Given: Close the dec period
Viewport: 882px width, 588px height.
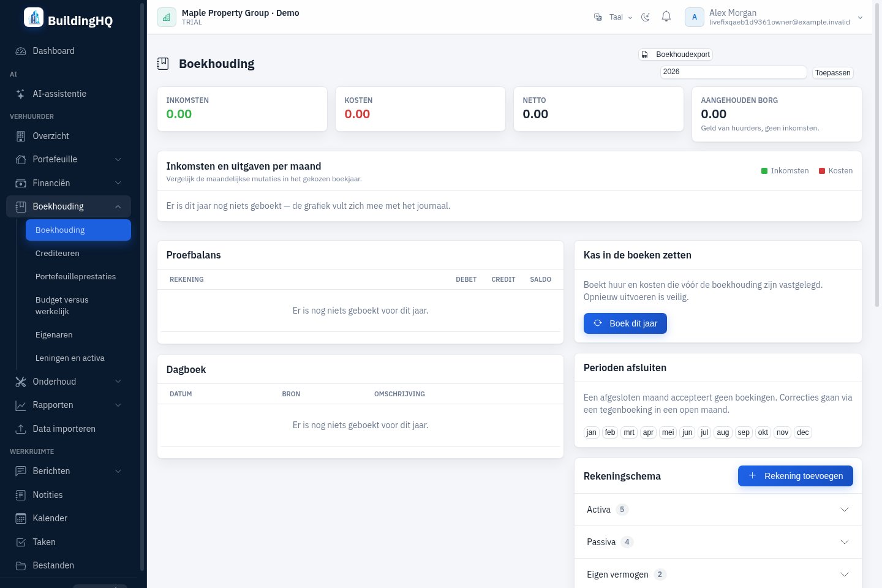Looking at the screenshot, I should [803, 432].
